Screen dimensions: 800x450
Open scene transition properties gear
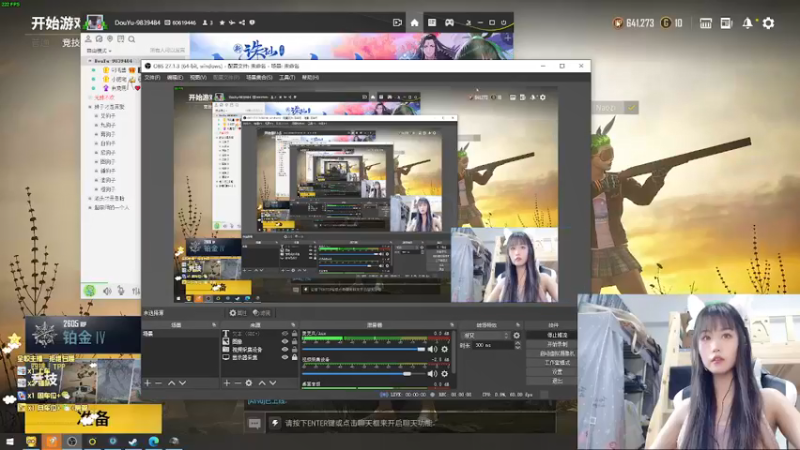pos(516,335)
